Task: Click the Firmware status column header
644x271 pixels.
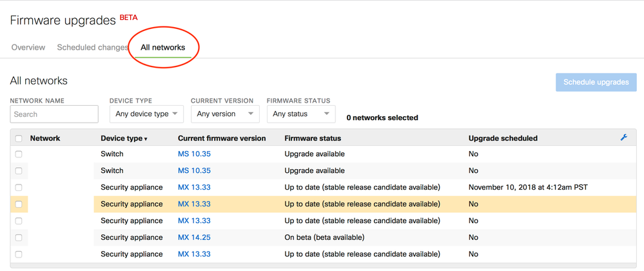Action: (313, 138)
